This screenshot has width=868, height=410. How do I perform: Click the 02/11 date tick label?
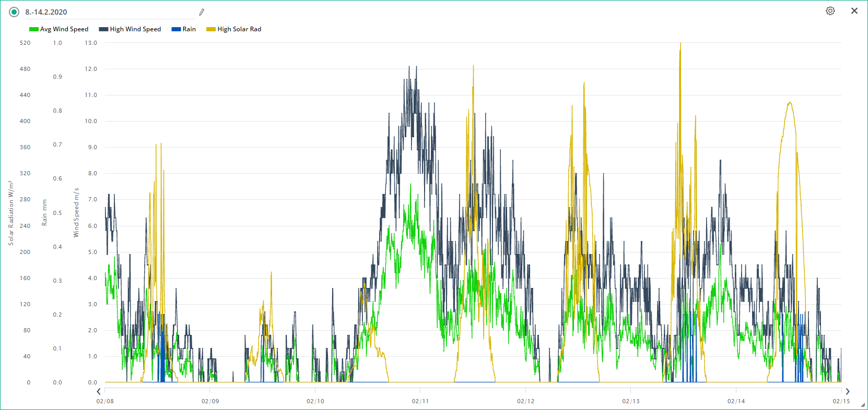(x=420, y=401)
